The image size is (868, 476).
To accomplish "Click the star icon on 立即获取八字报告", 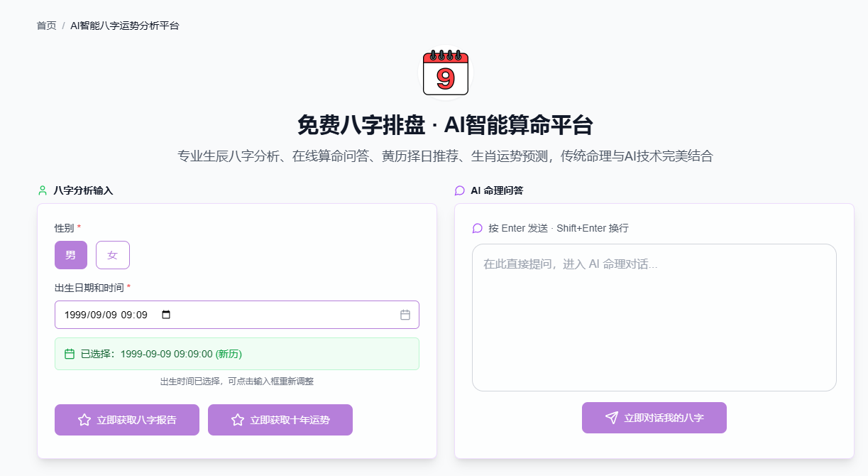I will click(84, 420).
